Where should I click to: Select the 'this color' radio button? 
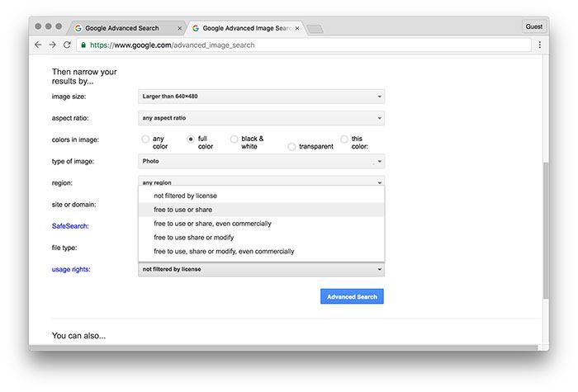345,139
